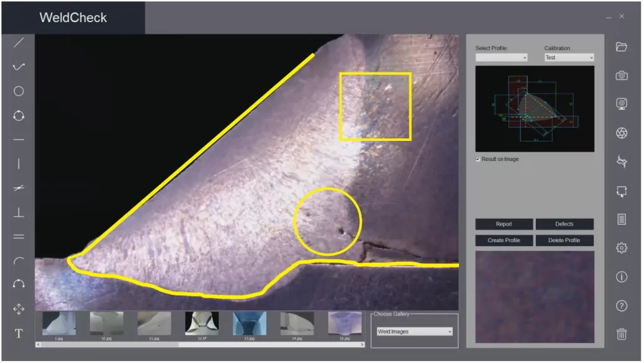Select thumbnail 11.jpg in gallery
The width and height of the screenshot is (644, 363).
point(155,323)
